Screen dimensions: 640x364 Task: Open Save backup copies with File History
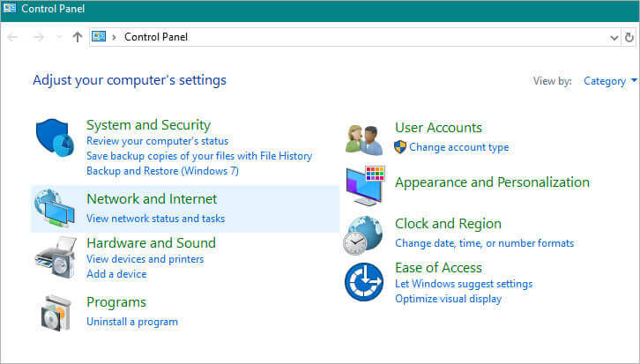click(199, 156)
